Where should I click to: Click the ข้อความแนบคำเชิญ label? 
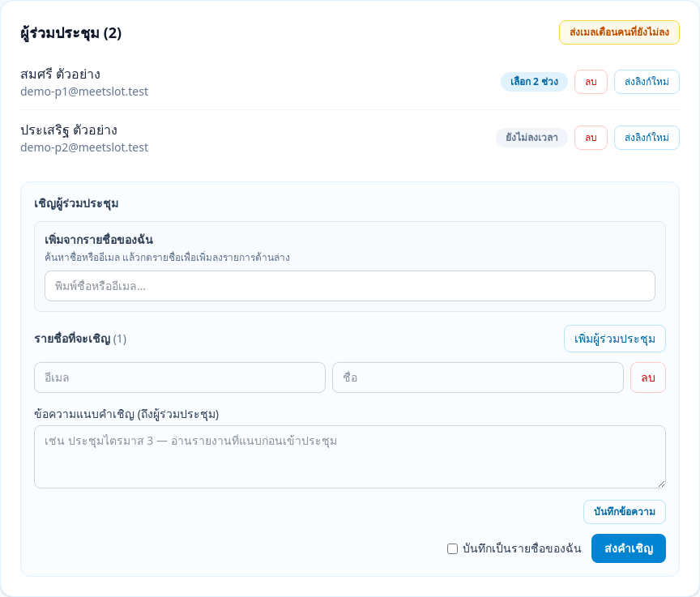pyautogui.click(x=126, y=414)
